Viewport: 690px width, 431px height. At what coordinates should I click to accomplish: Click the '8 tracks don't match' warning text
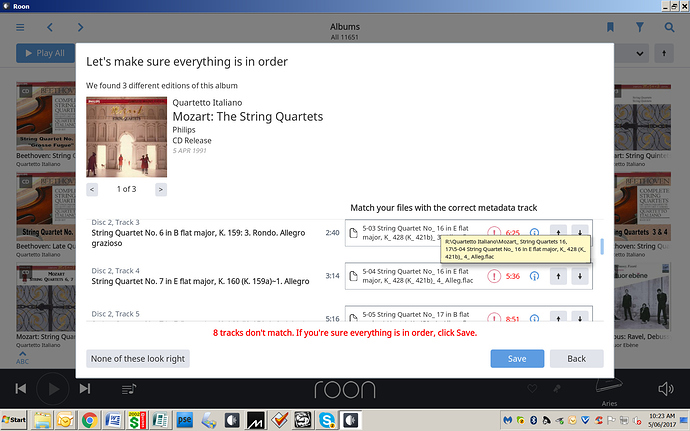click(345, 333)
